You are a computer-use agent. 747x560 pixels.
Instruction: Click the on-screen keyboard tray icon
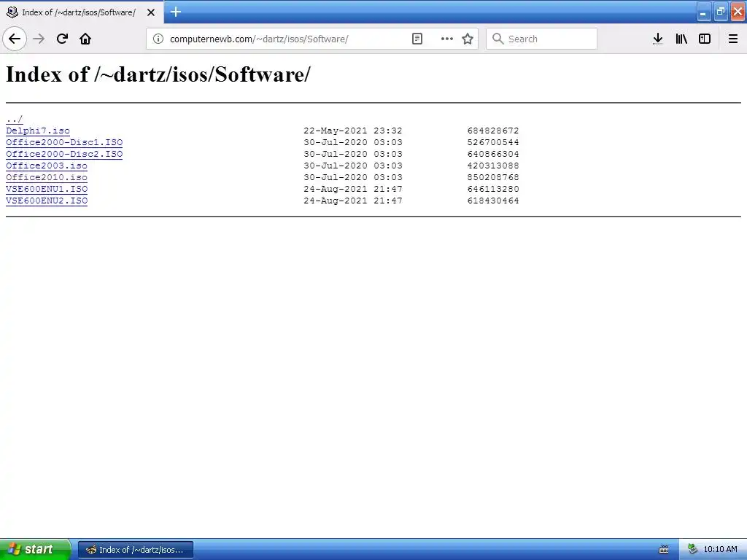coord(664,550)
